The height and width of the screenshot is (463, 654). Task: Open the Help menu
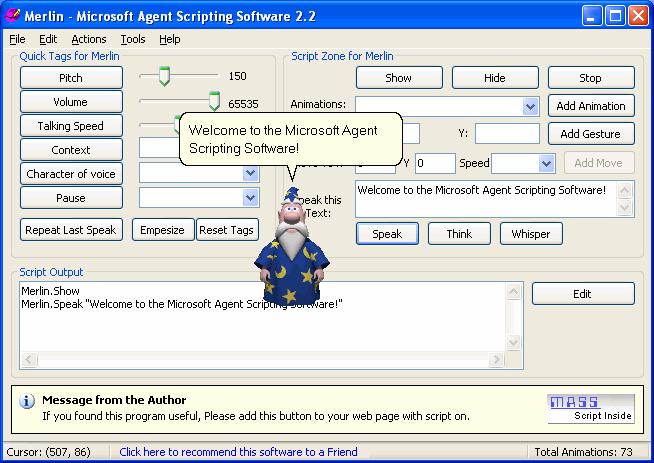(x=170, y=39)
